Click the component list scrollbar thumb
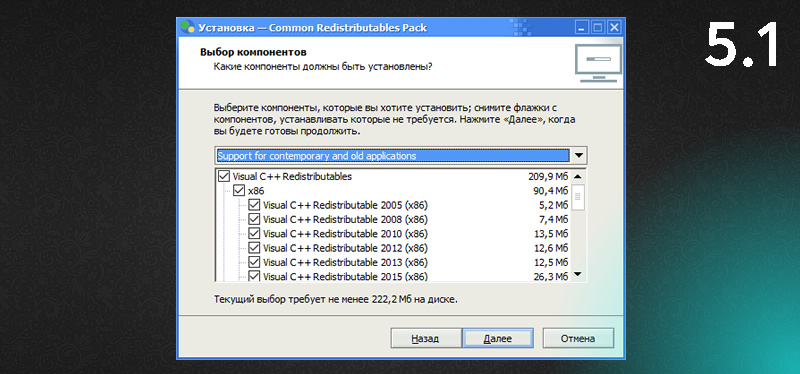The width and height of the screenshot is (800, 374). pyautogui.click(x=578, y=197)
